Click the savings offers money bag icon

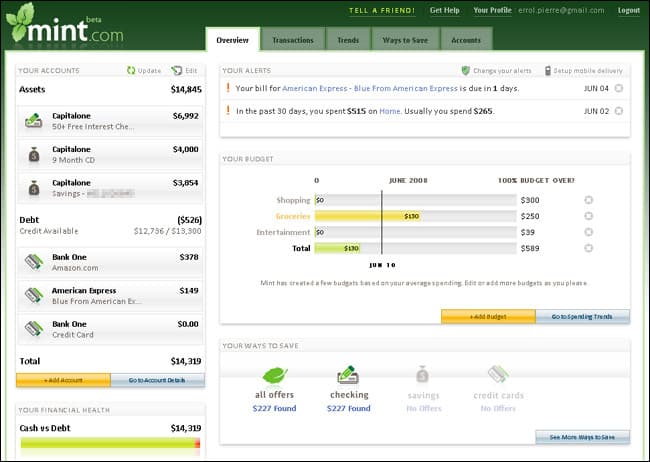422,374
